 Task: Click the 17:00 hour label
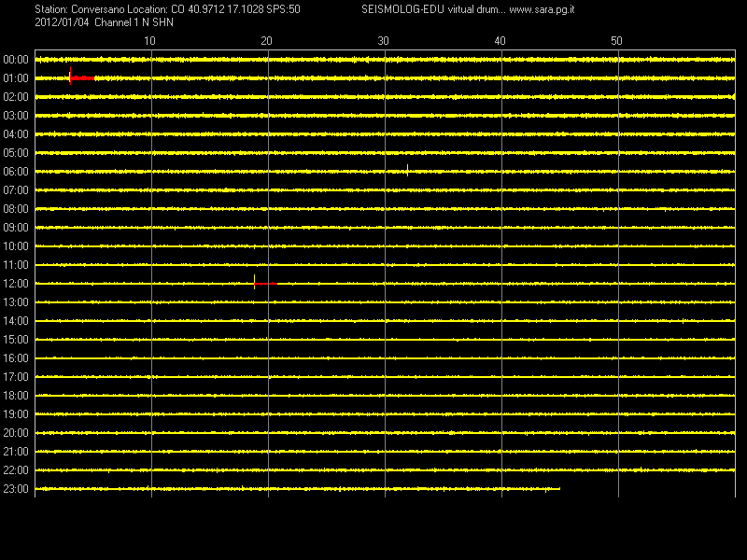[x=16, y=377]
